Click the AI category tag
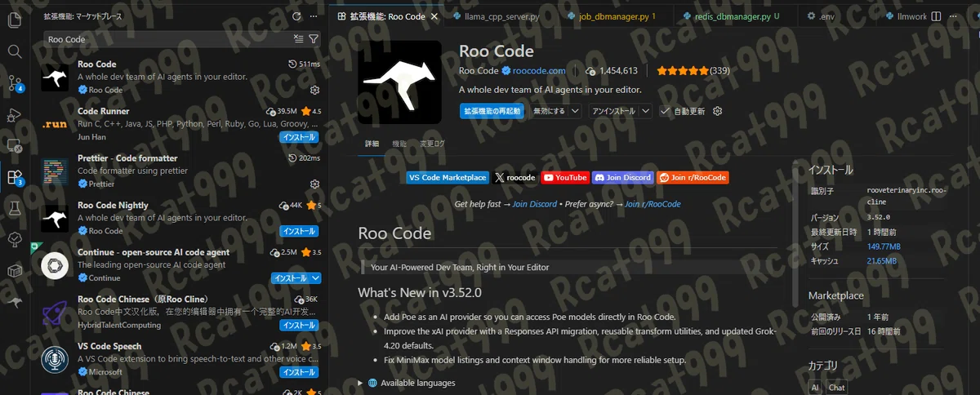 pyautogui.click(x=815, y=388)
